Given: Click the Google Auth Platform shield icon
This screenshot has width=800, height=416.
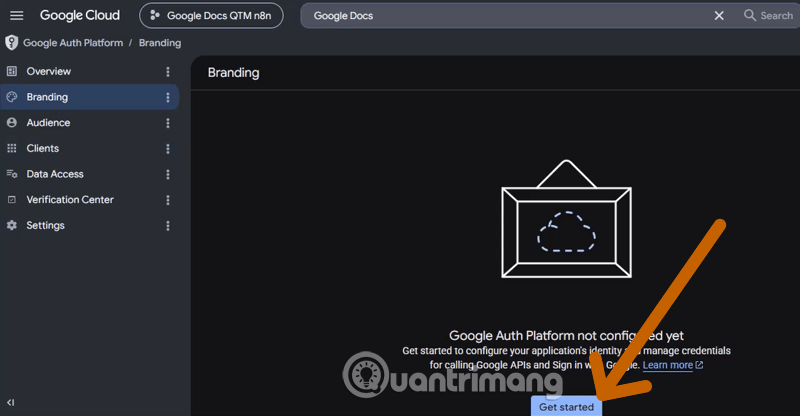Looking at the screenshot, I should pos(11,43).
